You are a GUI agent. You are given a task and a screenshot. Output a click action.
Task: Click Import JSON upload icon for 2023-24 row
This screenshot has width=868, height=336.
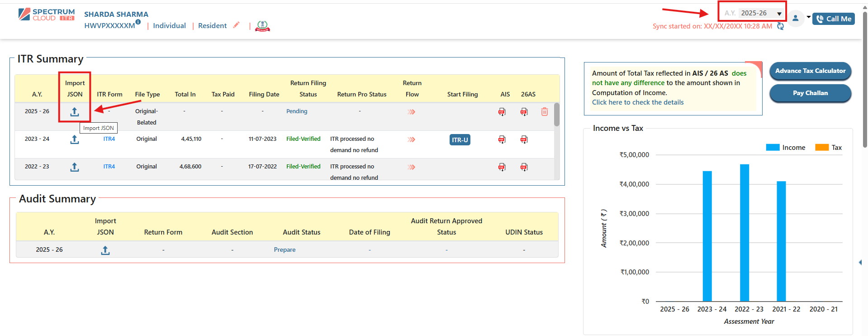(75, 139)
